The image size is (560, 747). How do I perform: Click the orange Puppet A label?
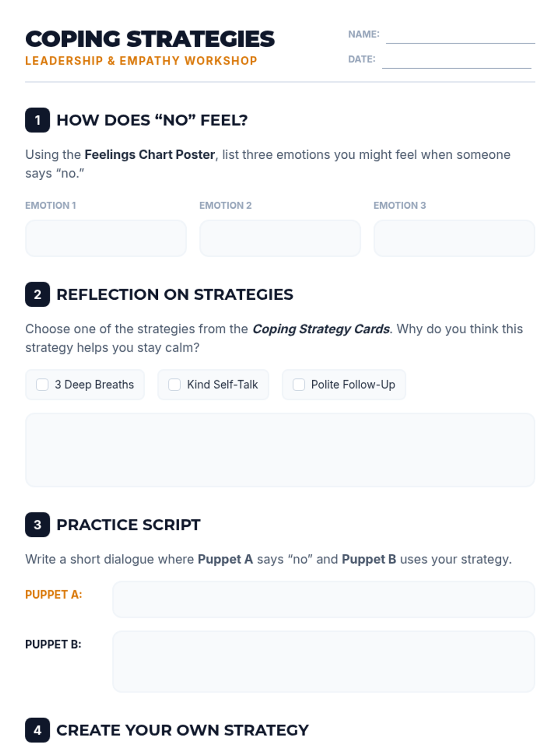(x=54, y=595)
